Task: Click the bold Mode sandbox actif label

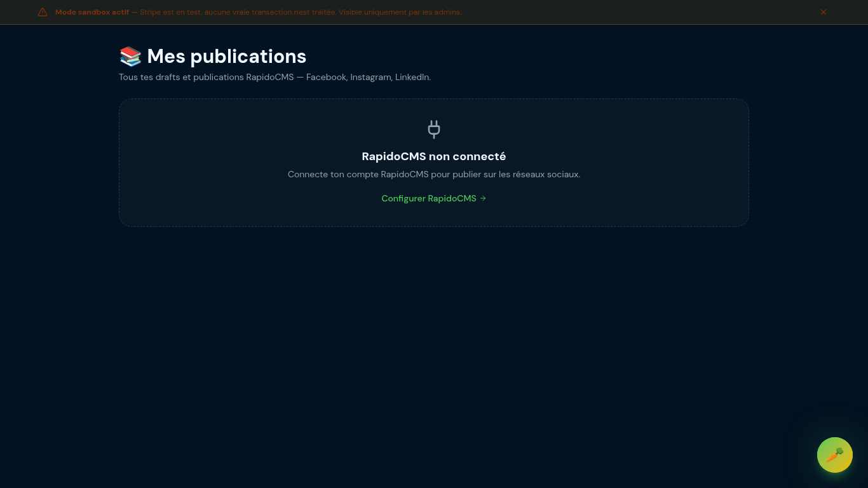Action: point(92,12)
